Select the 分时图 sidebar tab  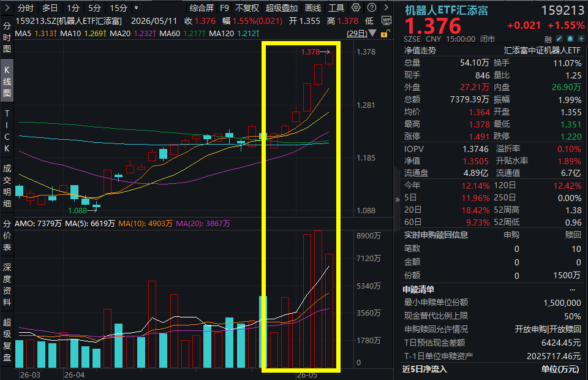7,37
